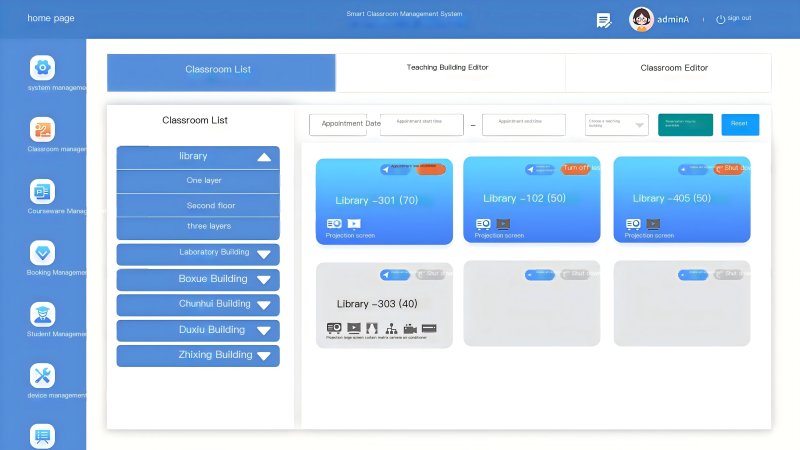Toggle Shut down switch on Library -405
The width and height of the screenshot is (800, 450).
tap(729, 169)
